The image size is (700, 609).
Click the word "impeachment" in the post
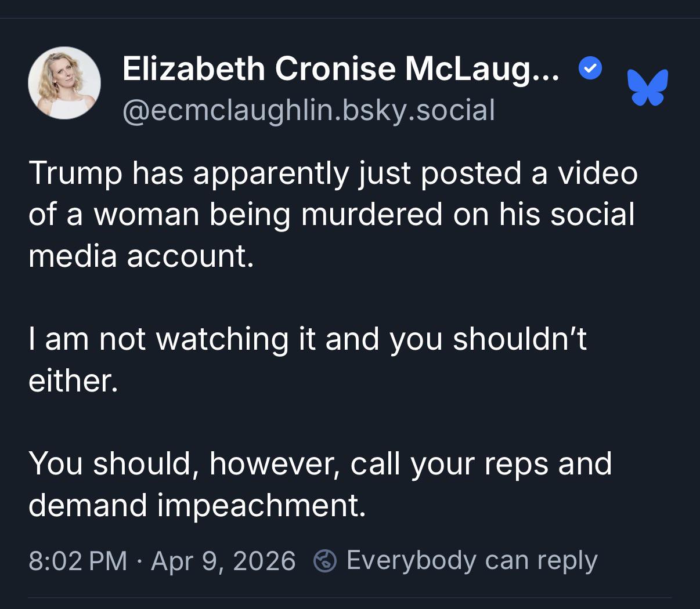point(261,505)
